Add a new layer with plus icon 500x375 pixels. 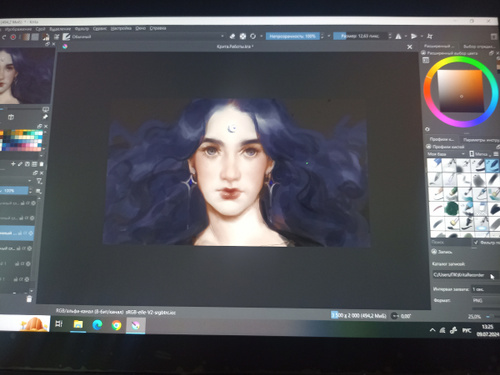(13, 164)
